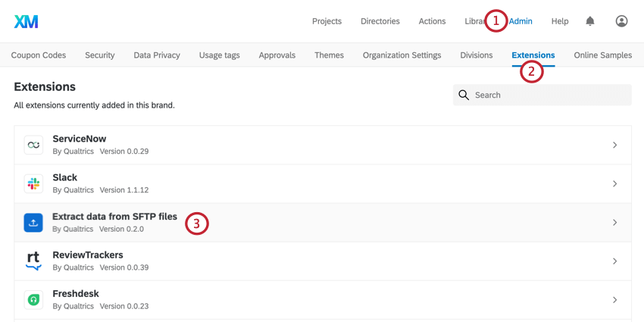Expand the ServiceNow row chevron

click(x=615, y=145)
